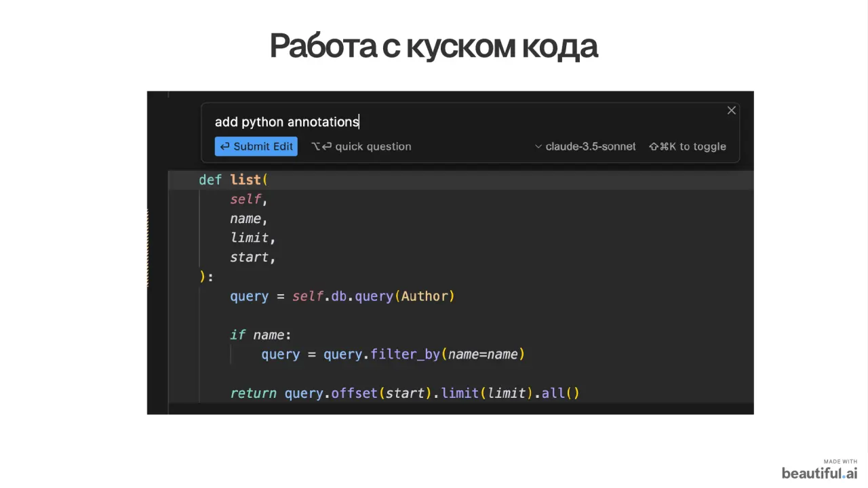Image resolution: width=868 pixels, height=488 pixels.
Task: Click the 'start,' parameter line
Action: coord(253,258)
